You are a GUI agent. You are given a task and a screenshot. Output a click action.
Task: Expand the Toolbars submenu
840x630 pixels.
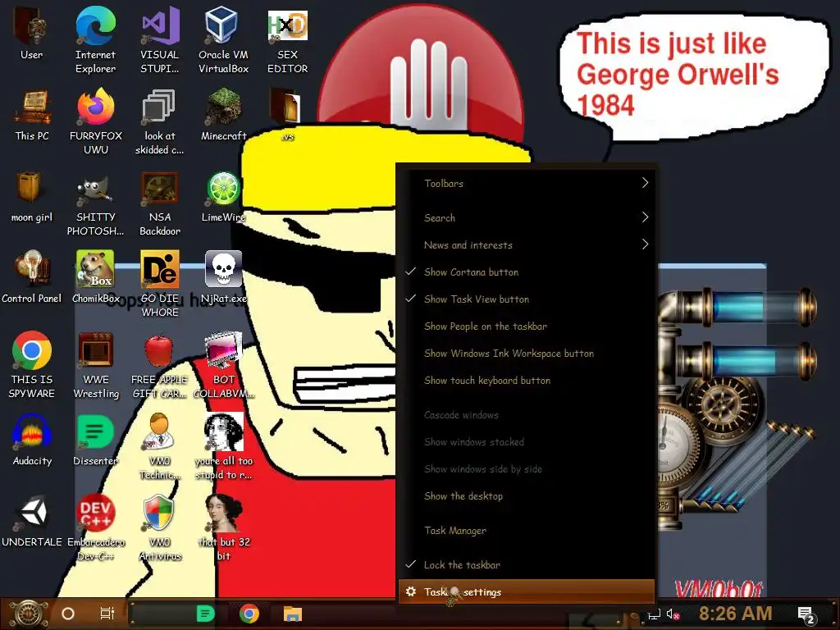click(526, 183)
